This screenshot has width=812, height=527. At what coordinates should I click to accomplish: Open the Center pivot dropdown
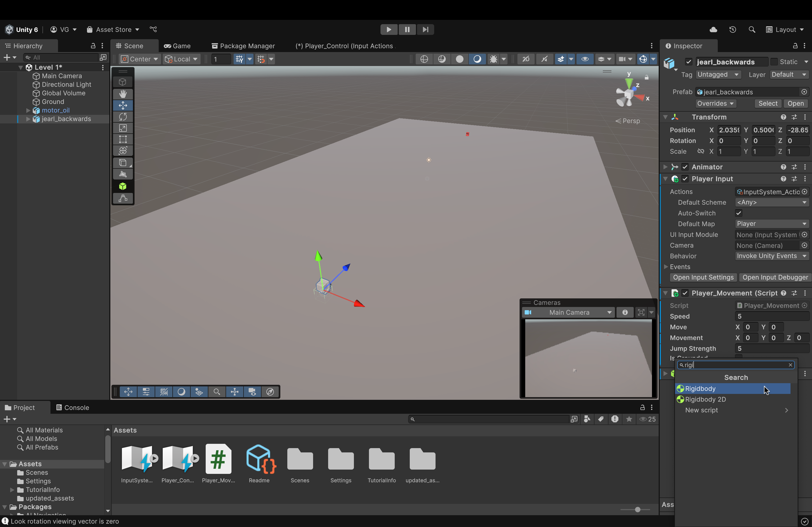tap(140, 59)
